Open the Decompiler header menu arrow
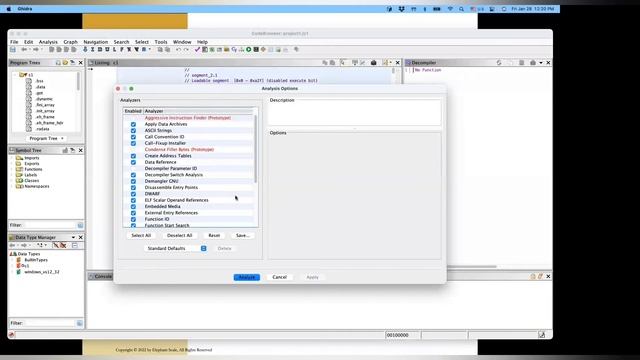This screenshot has width=640, height=360. pyautogui.click(x=541, y=63)
